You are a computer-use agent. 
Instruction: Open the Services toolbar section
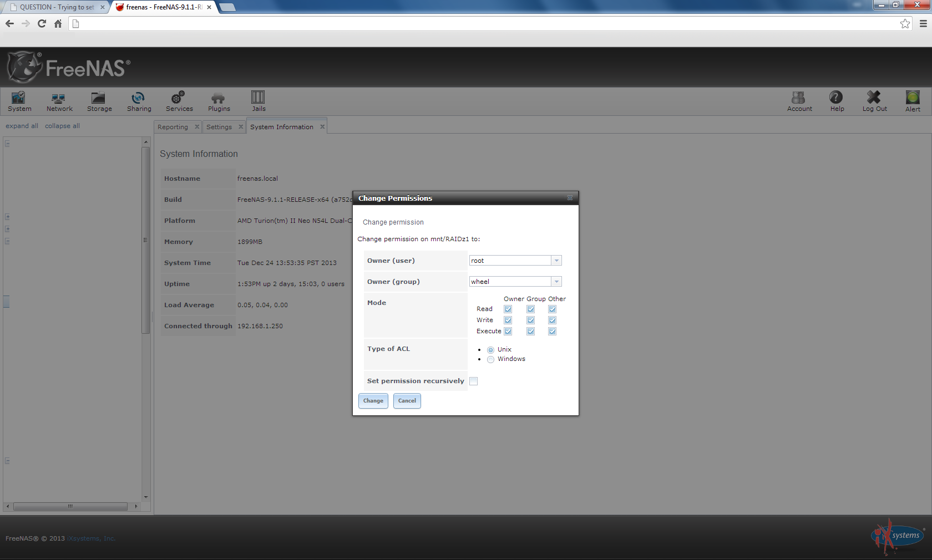[x=179, y=101]
